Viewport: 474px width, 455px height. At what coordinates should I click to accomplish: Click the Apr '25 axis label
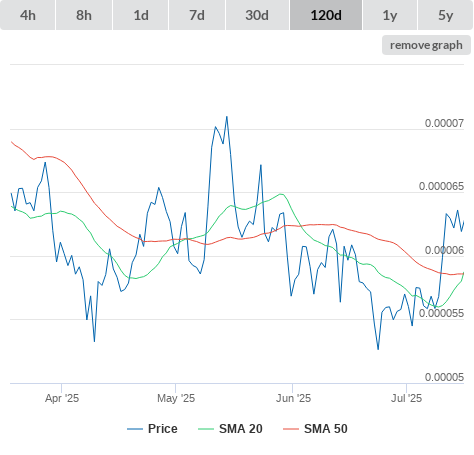click(x=62, y=398)
